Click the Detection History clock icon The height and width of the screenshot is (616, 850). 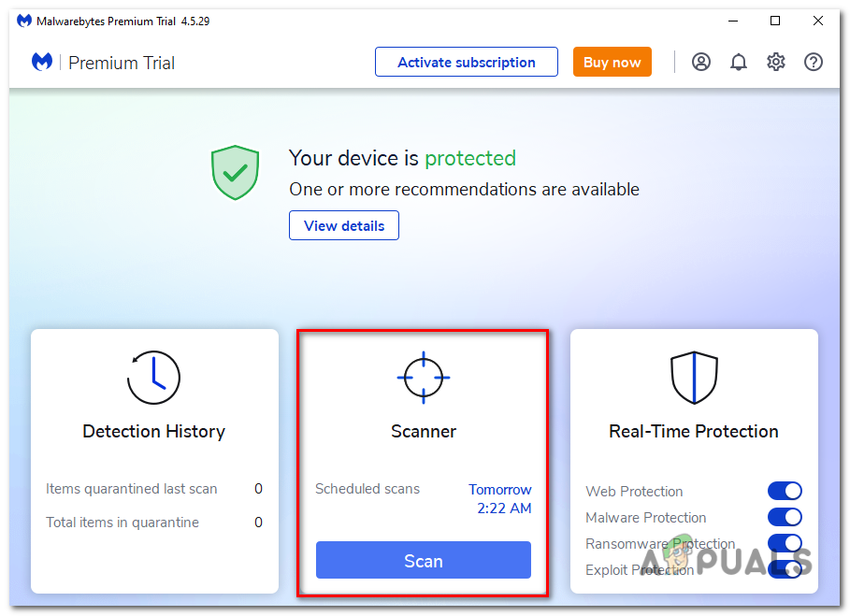point(153,378)
